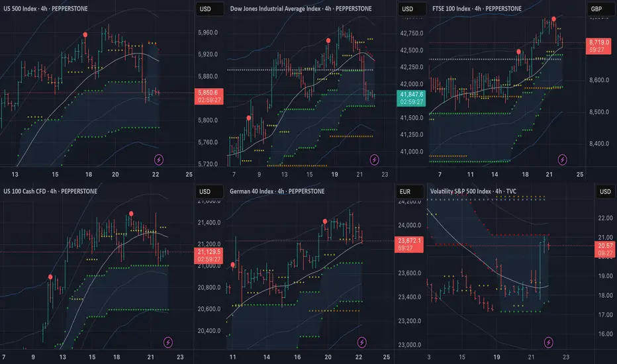
Task: Click the 5,960.0 value on US 500 price axis
Action: (208, 32)
